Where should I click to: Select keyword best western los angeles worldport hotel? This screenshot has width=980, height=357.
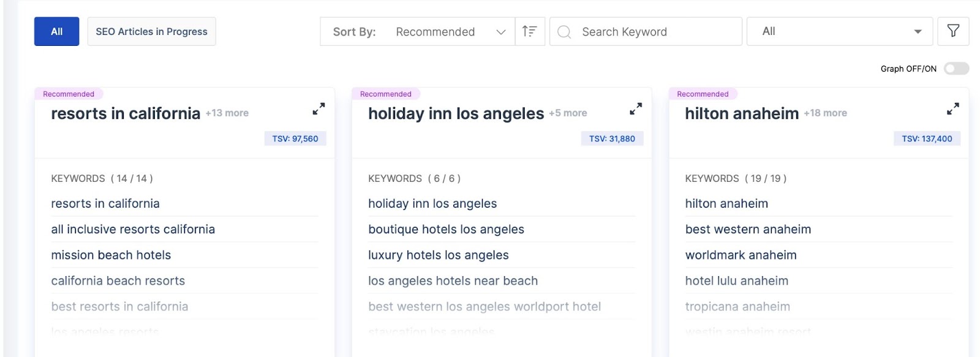pos(484,306)
